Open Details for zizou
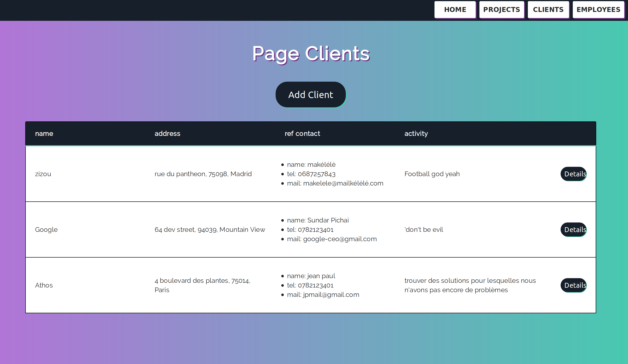The height and width of the screenshot is (364, 628). point(573,174)
